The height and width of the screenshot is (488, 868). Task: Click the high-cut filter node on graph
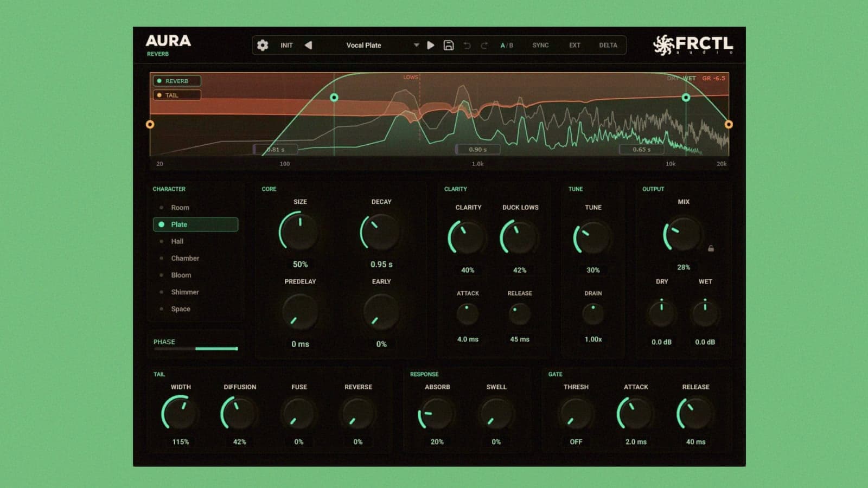pos(686,98)
